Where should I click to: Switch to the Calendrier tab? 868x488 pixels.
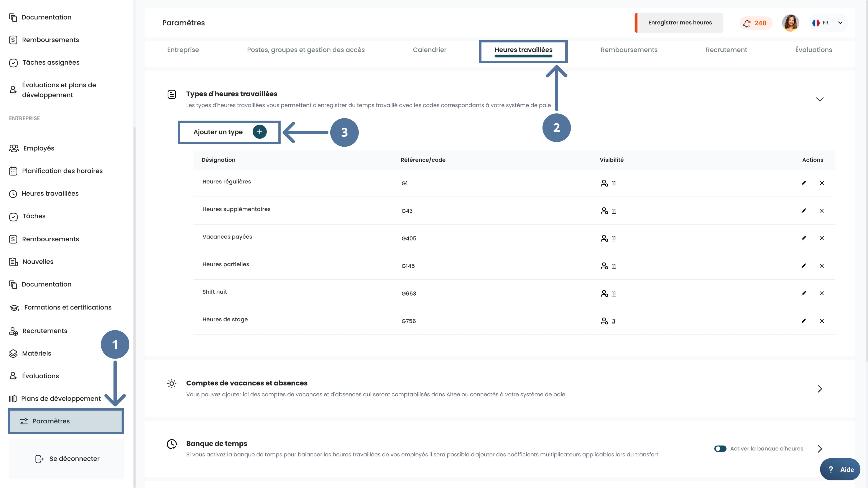pos(429,50)
